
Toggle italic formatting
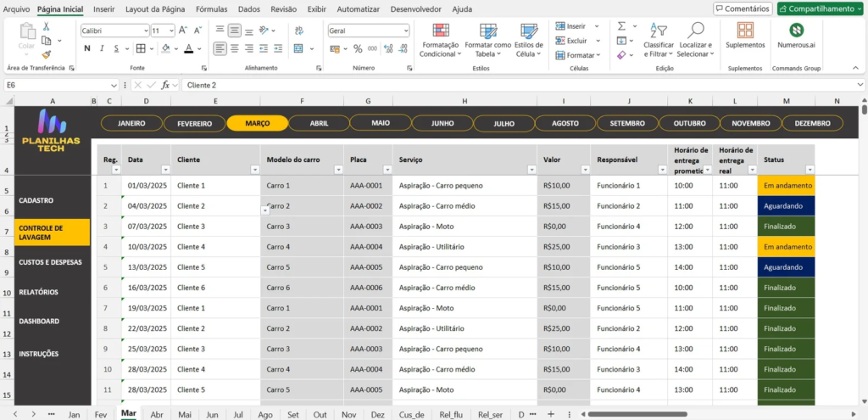pyautogui.click(x=102, y=48)
